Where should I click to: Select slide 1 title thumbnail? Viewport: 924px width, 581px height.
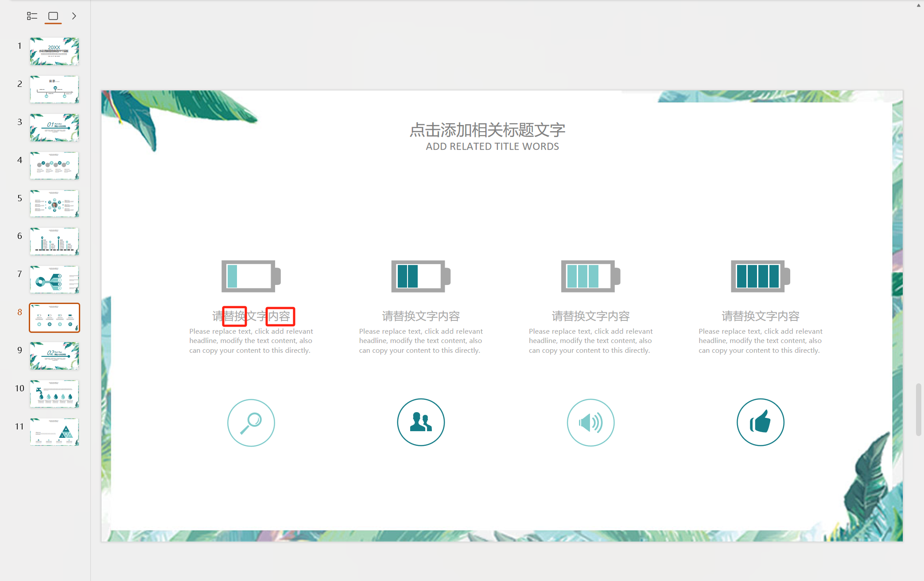click(54, 51)
